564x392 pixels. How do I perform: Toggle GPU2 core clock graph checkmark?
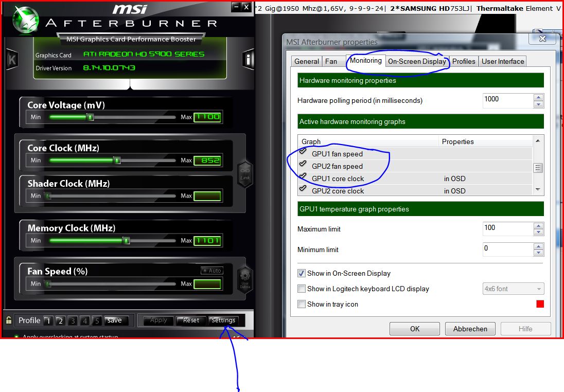(x=303, y=188)
